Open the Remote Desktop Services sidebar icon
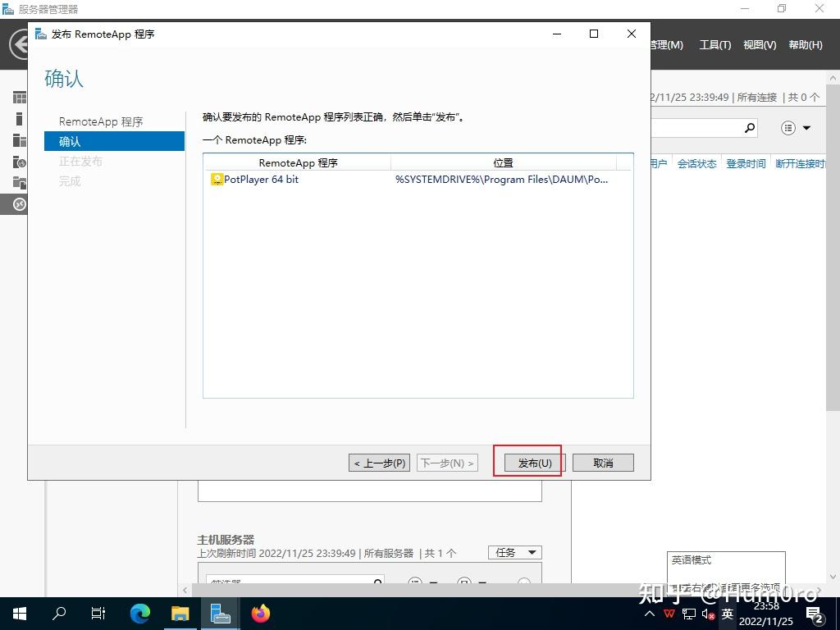 coord(19,204)
